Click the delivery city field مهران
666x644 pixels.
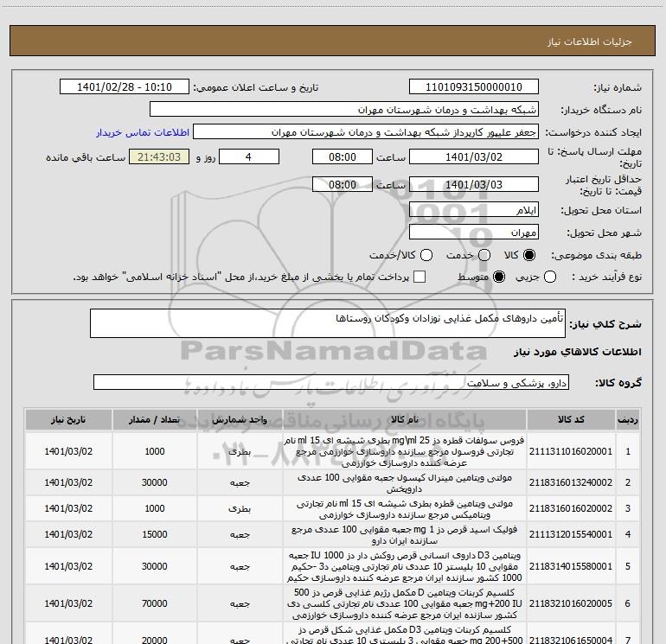click(x=474, y=233)
